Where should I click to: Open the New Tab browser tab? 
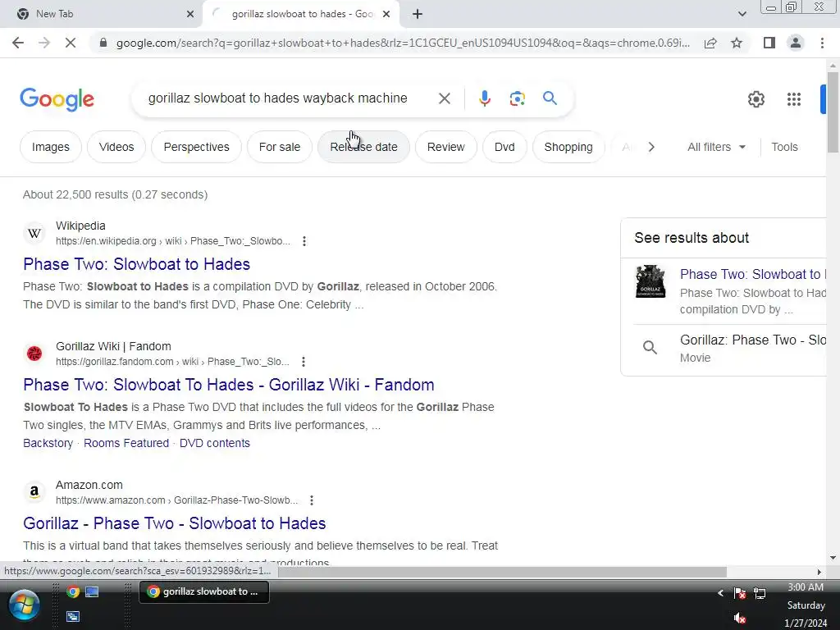[102, 14]
